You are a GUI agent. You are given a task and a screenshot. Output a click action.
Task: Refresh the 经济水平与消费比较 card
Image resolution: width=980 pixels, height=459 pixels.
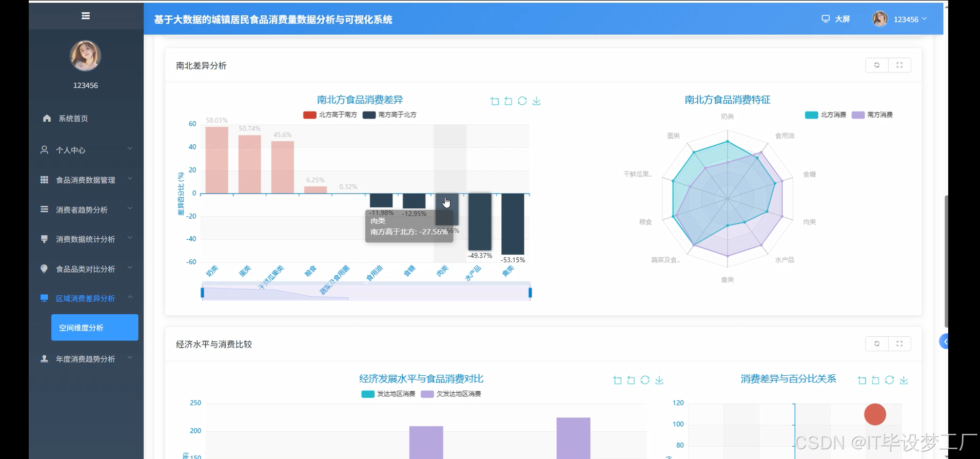[877, 343]
